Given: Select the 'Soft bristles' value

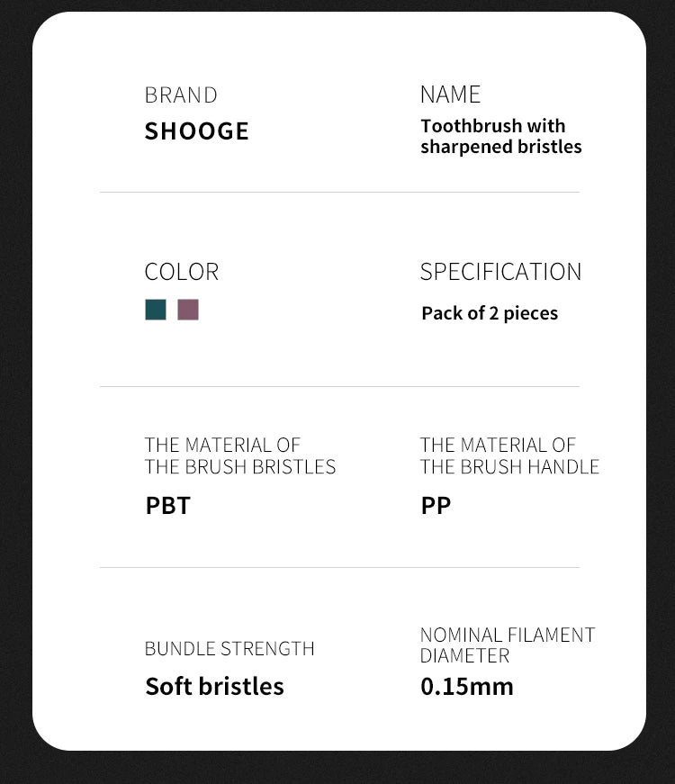Looking at the screenshot, I should pos(214,687).
